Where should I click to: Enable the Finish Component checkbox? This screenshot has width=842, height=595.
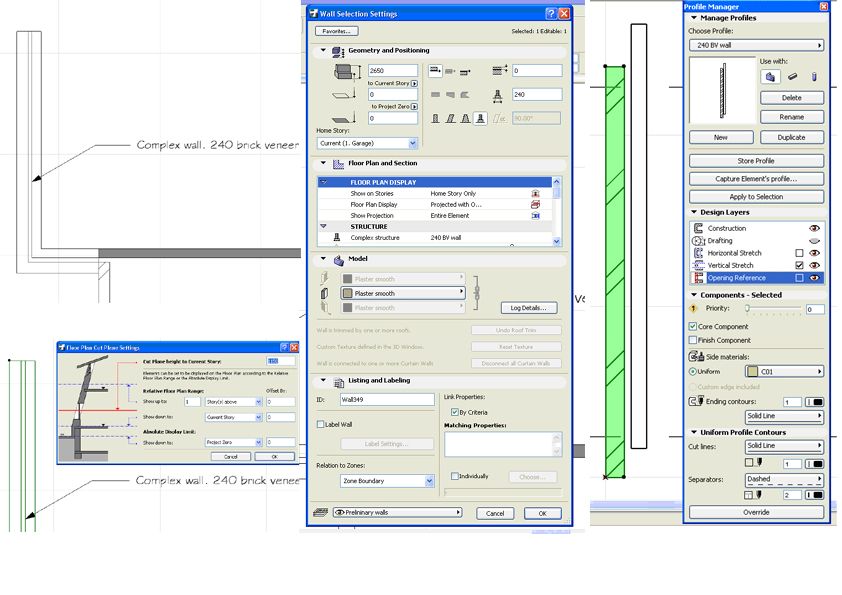[693, 338]
